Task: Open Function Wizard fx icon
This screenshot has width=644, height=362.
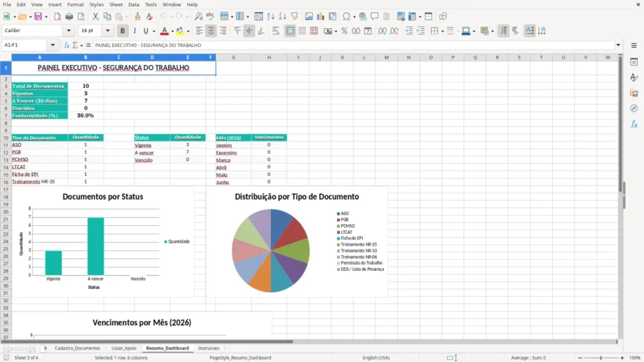Action: (67, 45)
